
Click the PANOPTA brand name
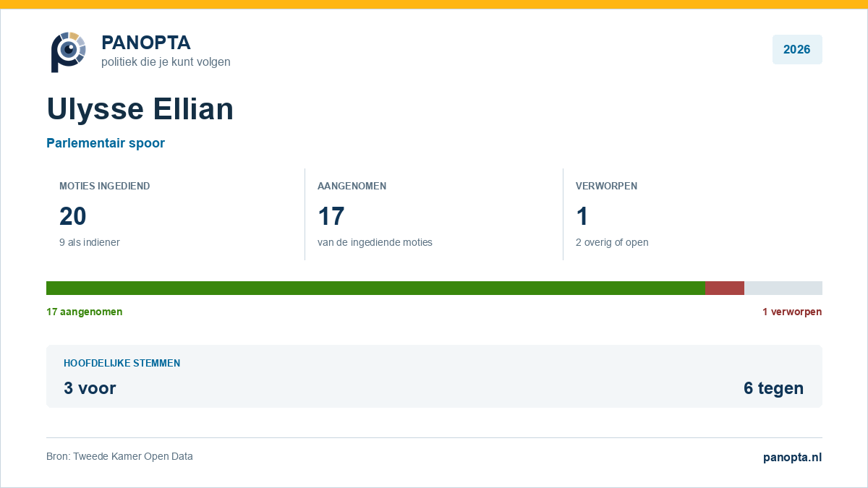click(146, 43)
